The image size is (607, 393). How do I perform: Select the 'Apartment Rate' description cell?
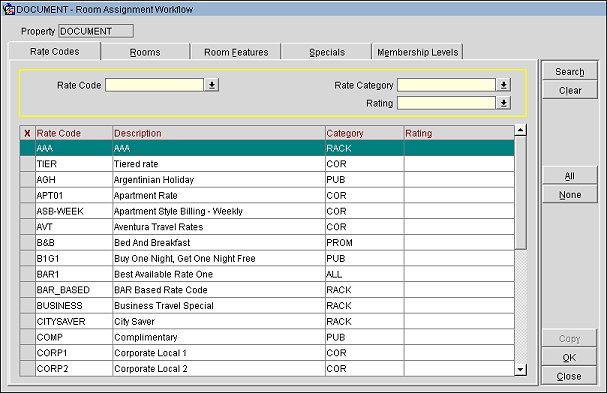point(219,195)
